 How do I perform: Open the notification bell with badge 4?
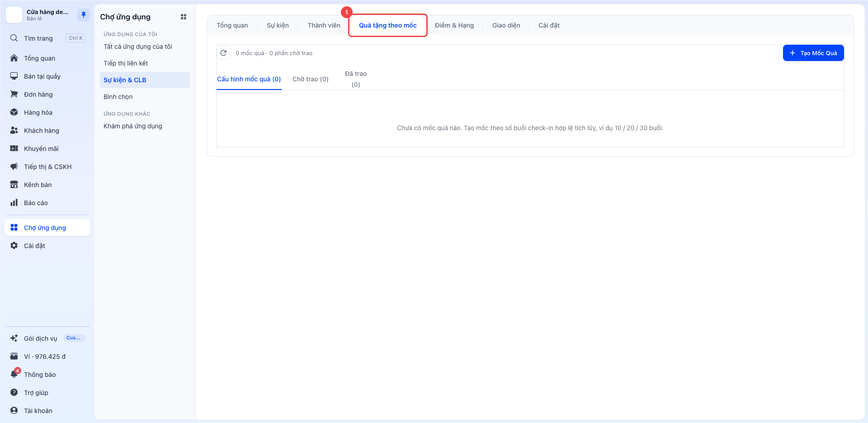pos(14,374)
